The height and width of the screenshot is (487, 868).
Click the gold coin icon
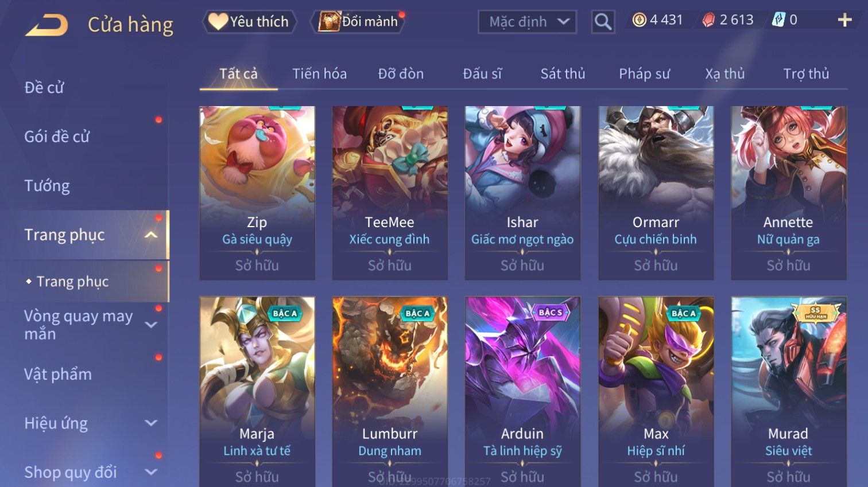(639, 20)
